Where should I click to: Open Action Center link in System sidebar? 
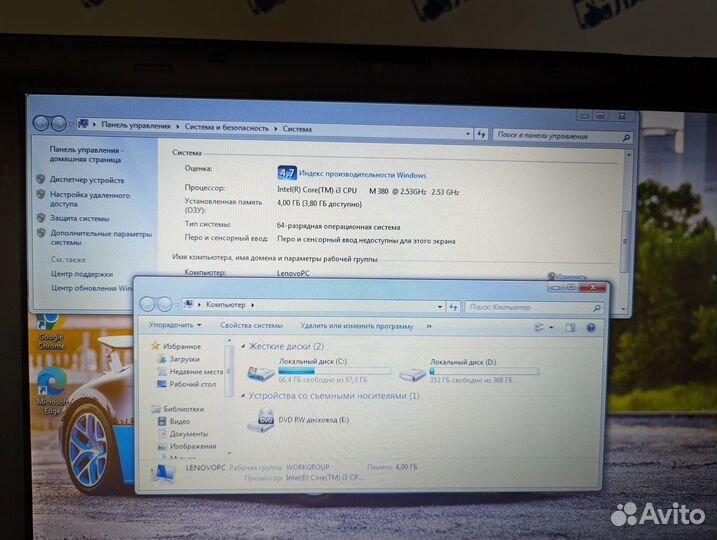(82, 274)
